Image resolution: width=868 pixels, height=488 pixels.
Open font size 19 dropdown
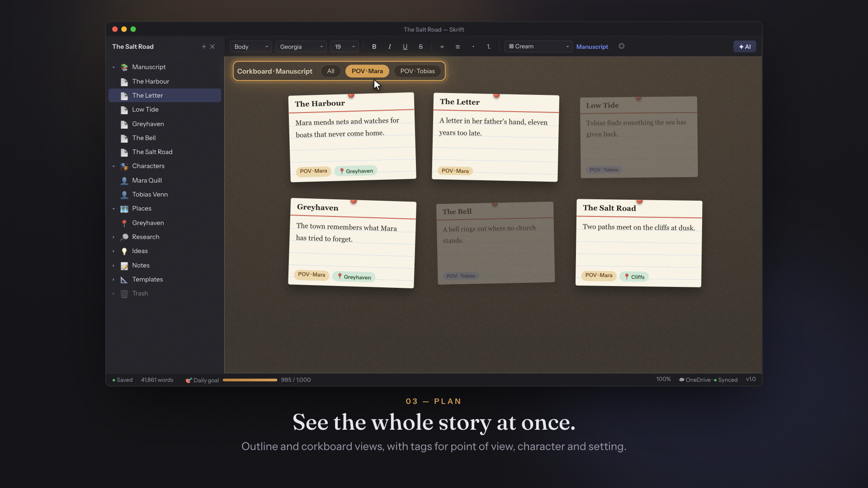tap(344, 47)
